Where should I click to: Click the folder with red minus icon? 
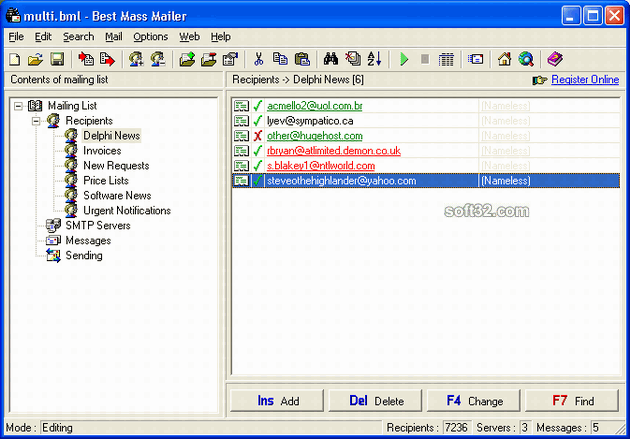pos(209,59)
